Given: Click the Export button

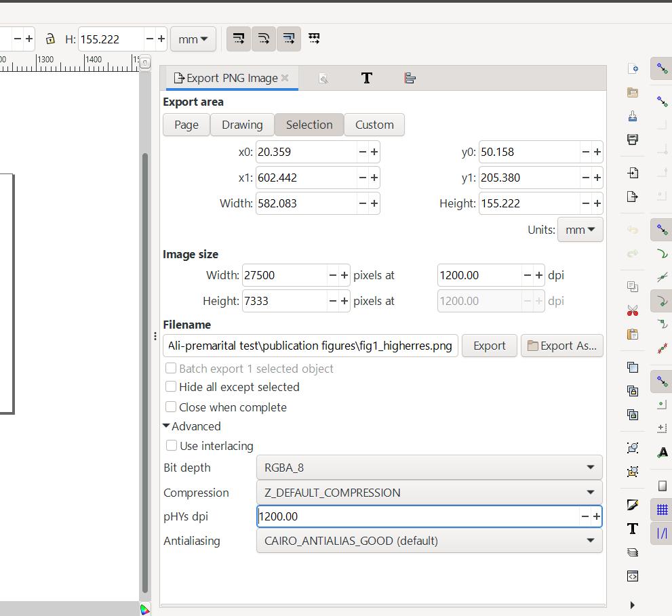Looking at the screenshot, I should (x=489, y=346).
